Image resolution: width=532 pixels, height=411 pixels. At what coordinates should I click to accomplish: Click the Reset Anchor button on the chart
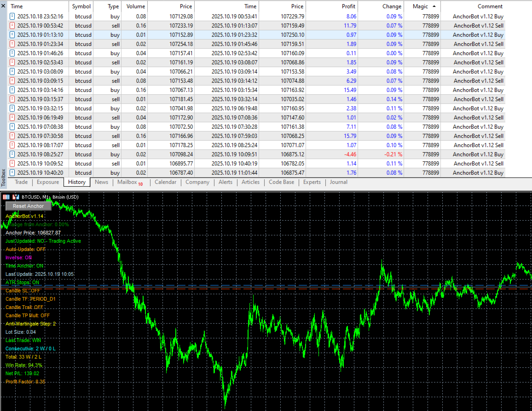click(x=29, y=206)
